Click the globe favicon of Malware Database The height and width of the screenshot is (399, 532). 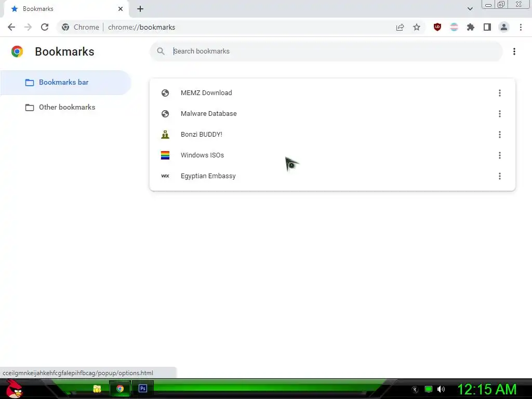click(165, 114)
